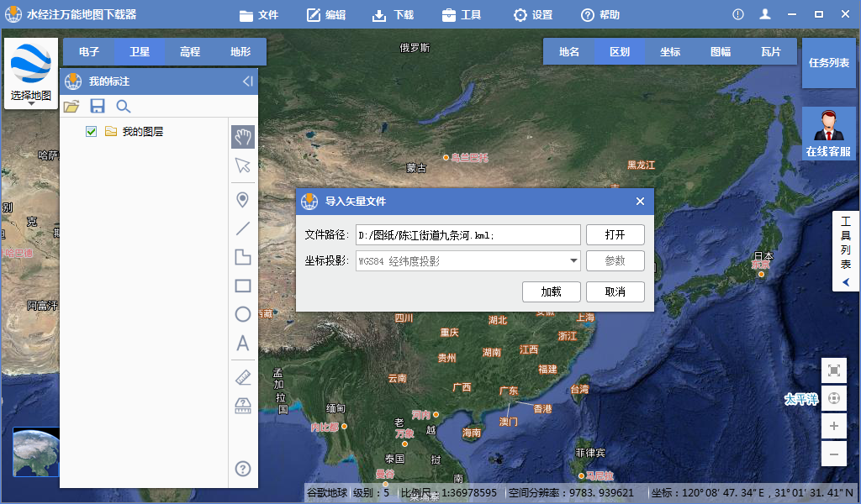Select the 区划 tab

coord(620,51)
